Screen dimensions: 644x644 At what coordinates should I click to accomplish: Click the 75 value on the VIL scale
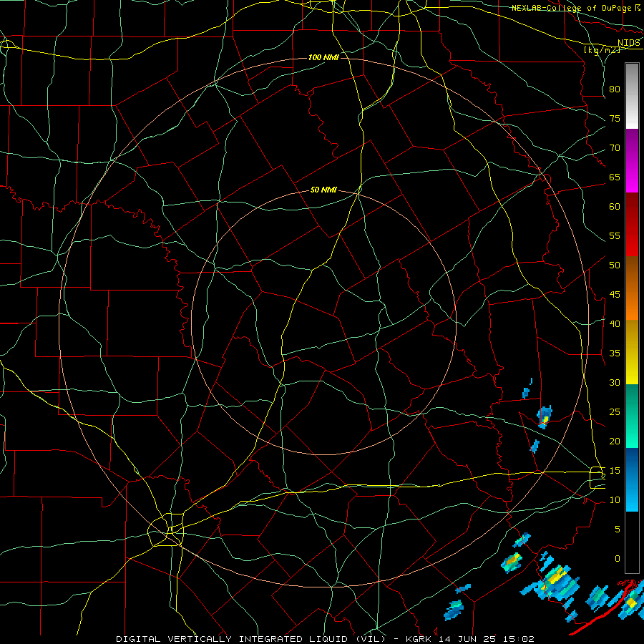[615, 118]
